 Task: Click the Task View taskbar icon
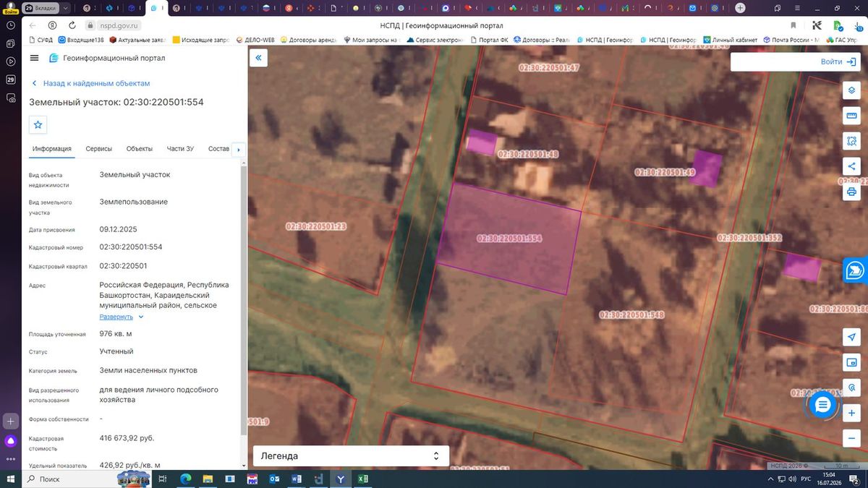[x=163, y=479]
